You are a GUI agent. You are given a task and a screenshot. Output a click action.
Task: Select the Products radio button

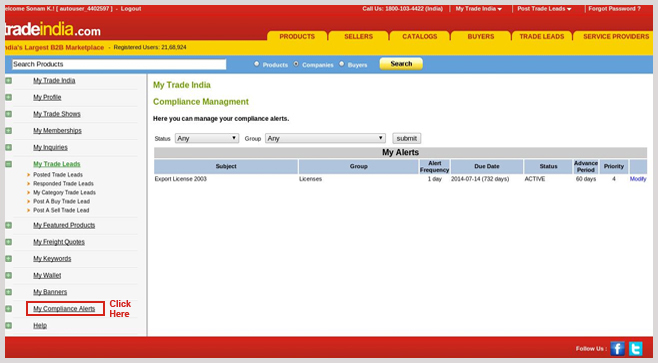point(256,64)
